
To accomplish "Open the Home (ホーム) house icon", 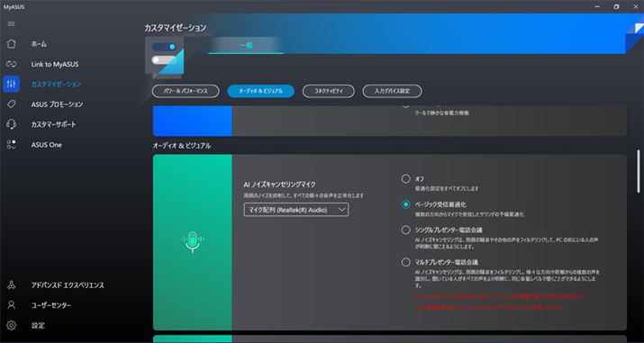I will coord(11,43).
